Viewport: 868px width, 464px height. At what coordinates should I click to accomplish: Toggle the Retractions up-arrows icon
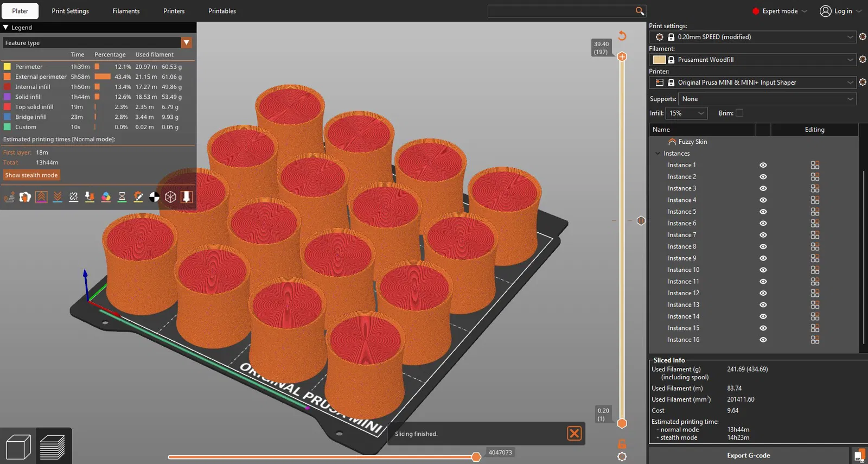tap(41, 197)
